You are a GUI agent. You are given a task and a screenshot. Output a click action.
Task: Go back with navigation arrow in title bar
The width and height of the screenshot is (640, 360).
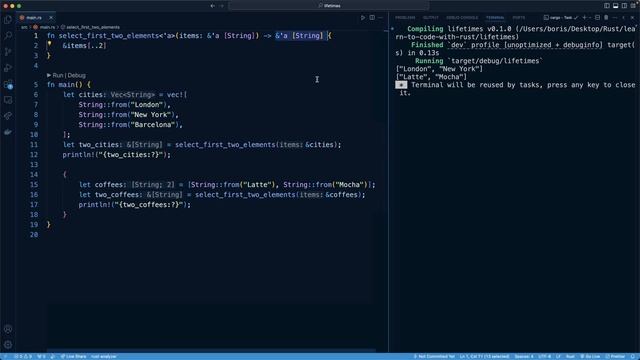coord(213,6)
